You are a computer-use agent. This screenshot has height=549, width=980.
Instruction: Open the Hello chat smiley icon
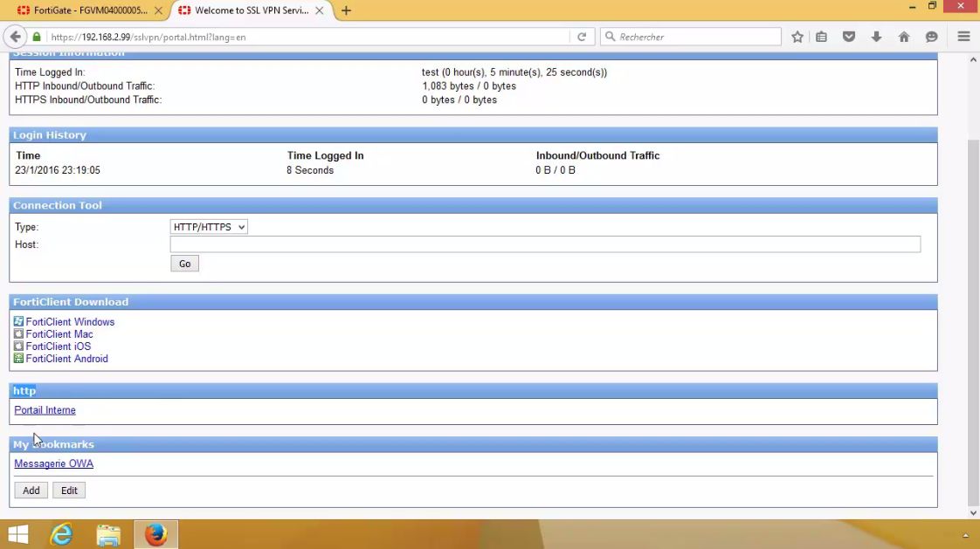point(931,37)
